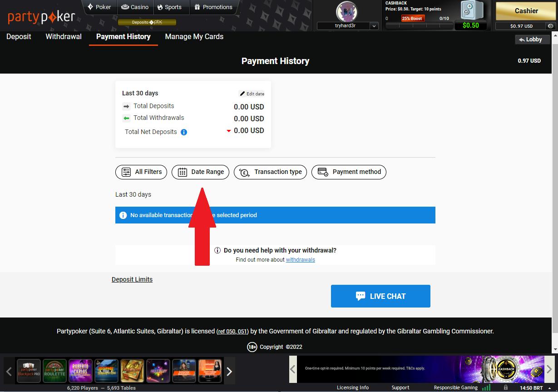This screenshot has height=392, width=558.
Task: Open the tryhard3r profile avatar
Action: tap(346, 11)
